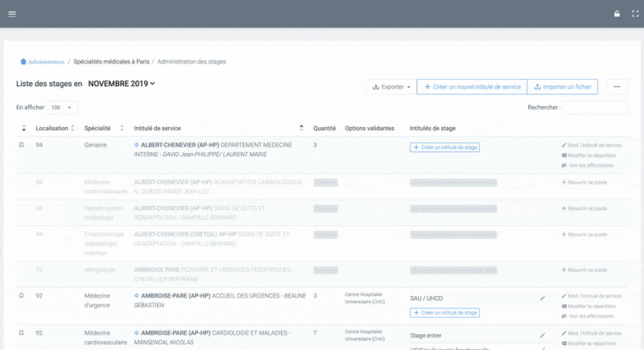This screenshot has height=350, width=644.
Task: Click Importer un fichier button
Action: pyautogui.click(x=563, y=87)
